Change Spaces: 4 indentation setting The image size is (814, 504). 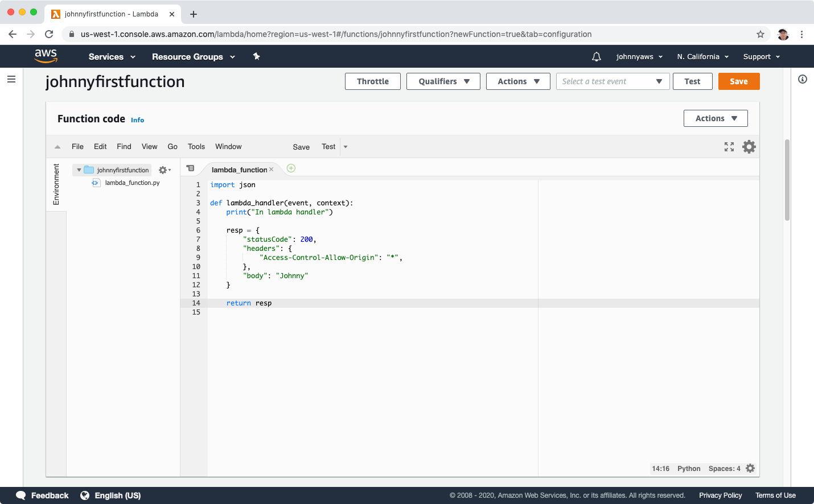(x=724, y=469)
